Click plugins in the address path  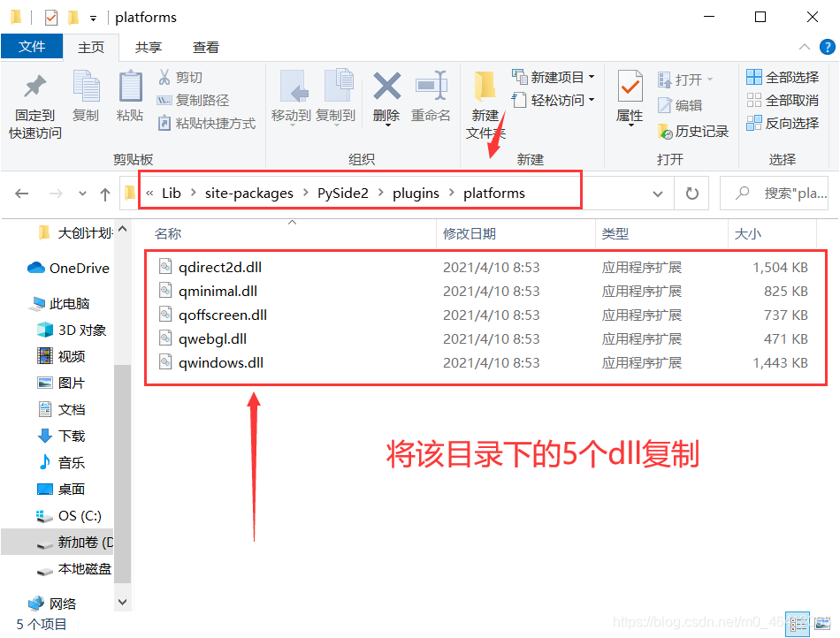click(416, 194)
